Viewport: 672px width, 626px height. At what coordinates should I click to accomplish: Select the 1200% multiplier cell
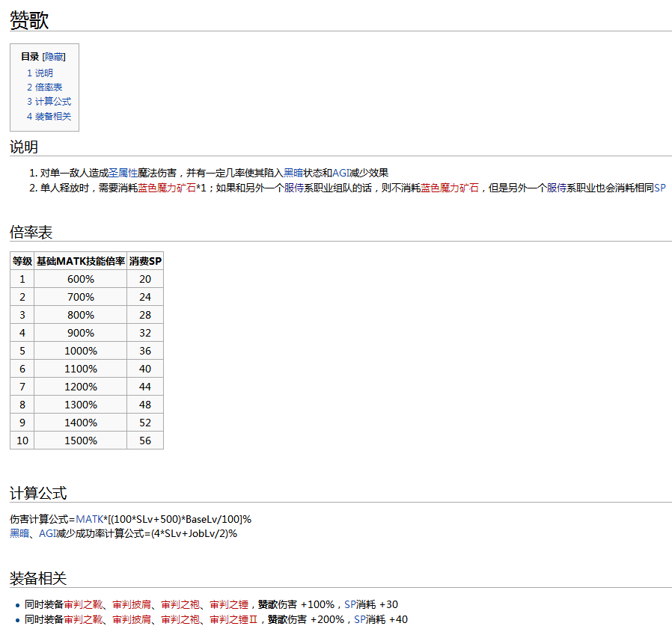tap(81, 387)
